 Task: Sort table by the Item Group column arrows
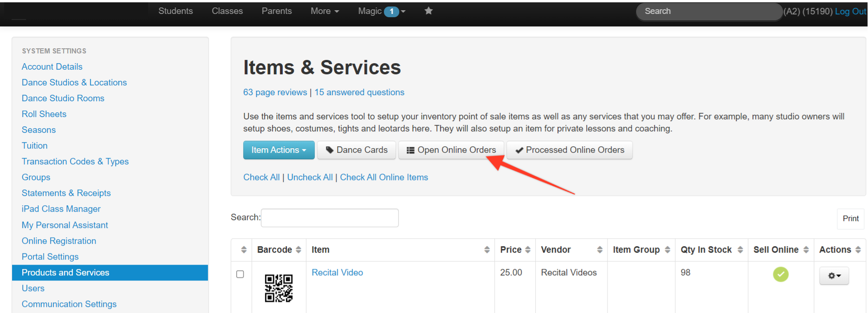(x=667, y=250)
